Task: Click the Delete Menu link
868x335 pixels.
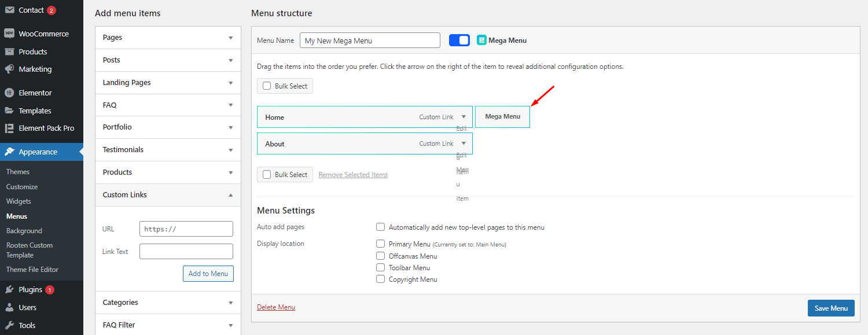Action: tap(276, 307)
